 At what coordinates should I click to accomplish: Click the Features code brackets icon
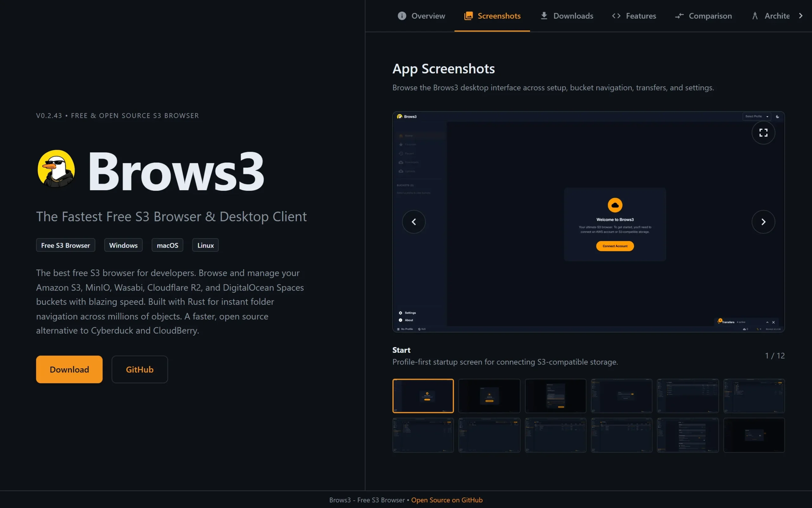pos(616,16)
